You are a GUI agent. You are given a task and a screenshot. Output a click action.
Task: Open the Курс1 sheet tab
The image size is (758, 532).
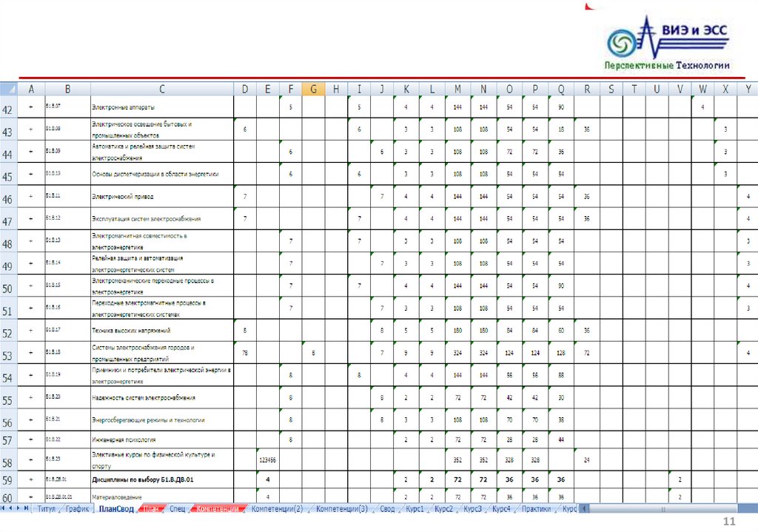pos(415,509)
